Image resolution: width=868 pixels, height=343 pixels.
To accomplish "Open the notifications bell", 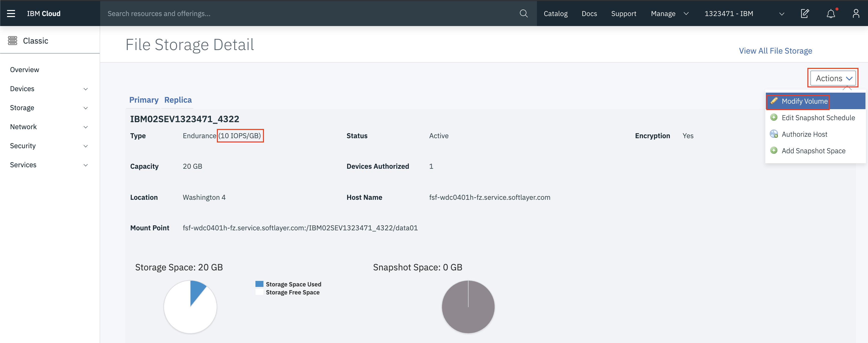I will click(x=831, y=14).
